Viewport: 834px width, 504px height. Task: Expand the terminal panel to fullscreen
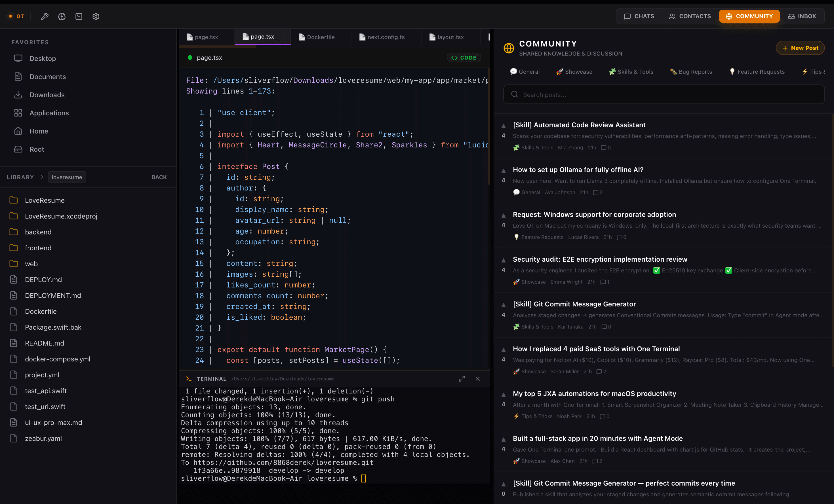(x=462, y=378)
